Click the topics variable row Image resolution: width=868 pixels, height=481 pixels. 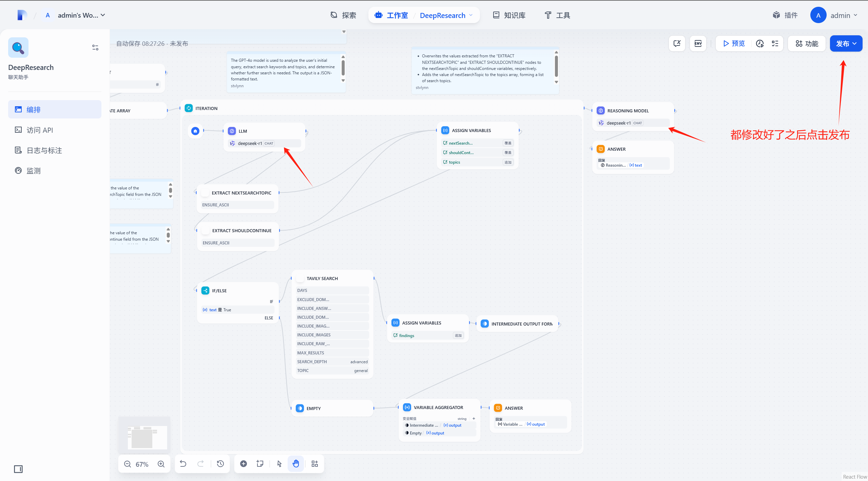[x=478, y=162]
